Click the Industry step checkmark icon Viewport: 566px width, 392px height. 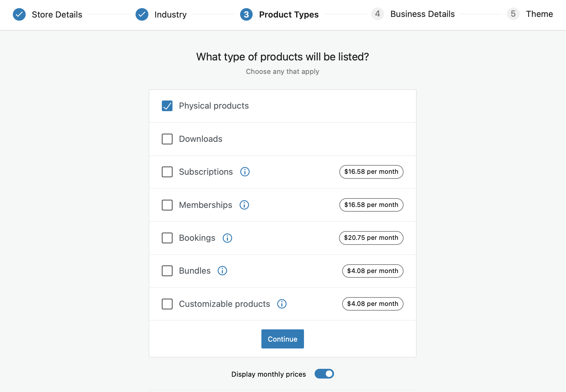[x=142, y=14]
